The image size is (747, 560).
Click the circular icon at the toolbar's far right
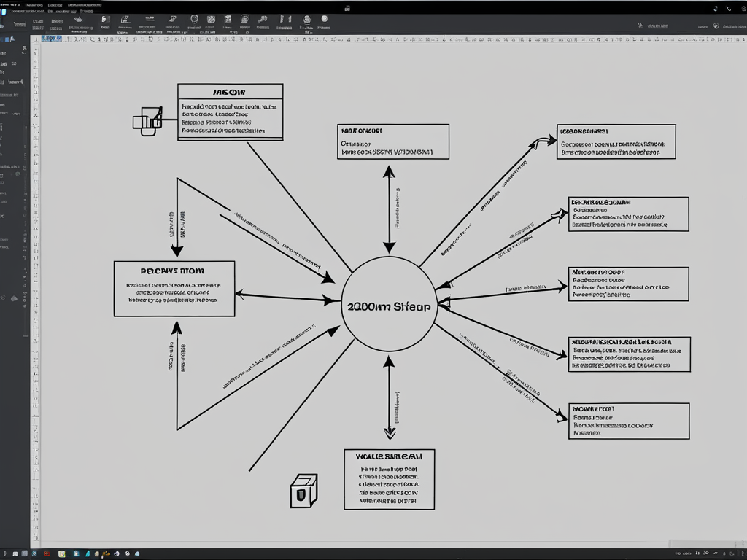coord(716,26)
